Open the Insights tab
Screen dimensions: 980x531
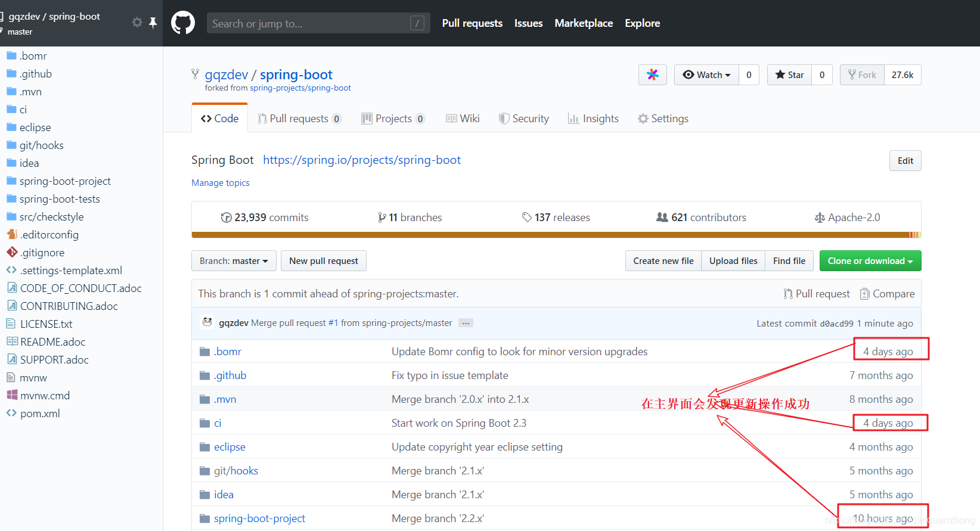[593, 119]
